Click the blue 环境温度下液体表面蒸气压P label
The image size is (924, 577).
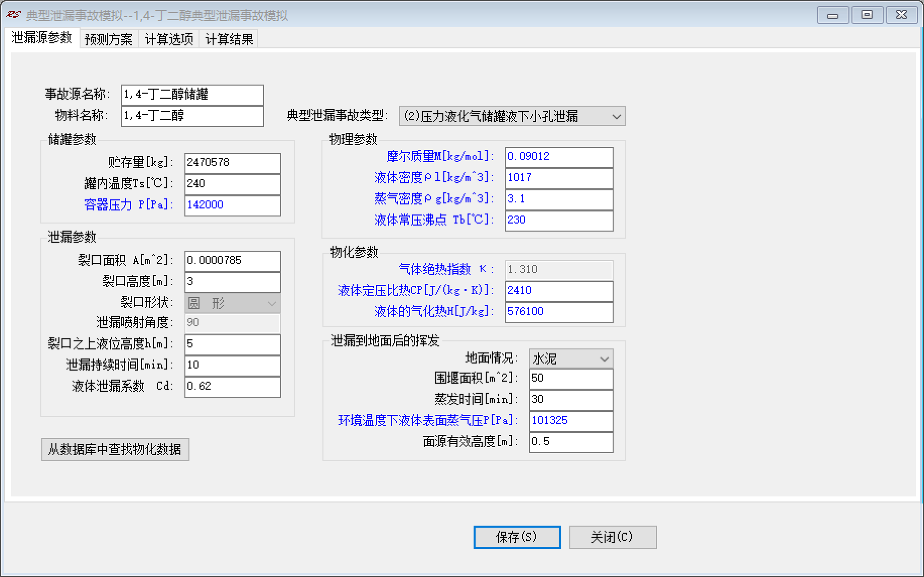tap(428, 420)
